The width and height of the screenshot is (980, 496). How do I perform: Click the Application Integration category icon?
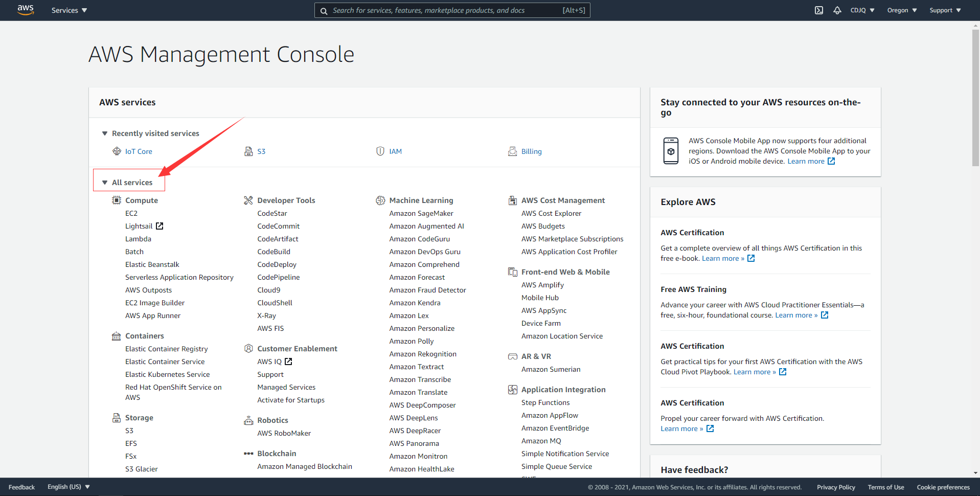512,390
